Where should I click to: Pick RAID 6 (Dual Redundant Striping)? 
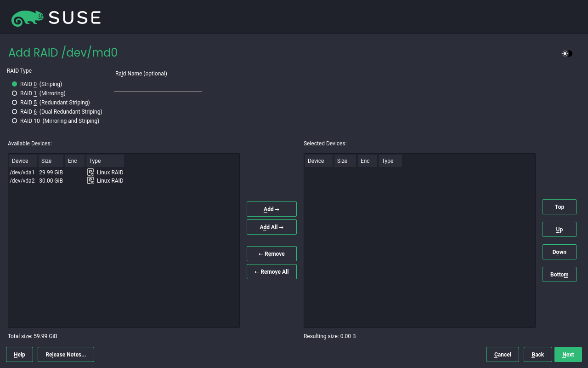click(15, 112)
